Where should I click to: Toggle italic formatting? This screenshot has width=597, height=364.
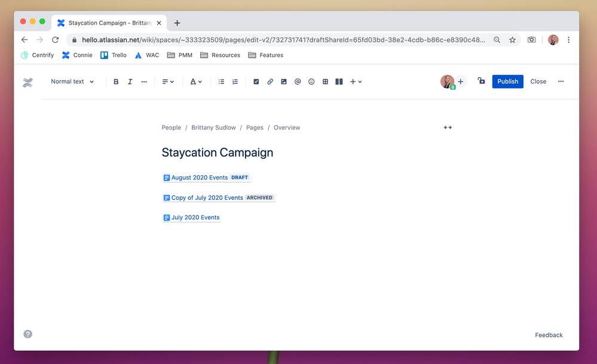(x=130, y=81)
